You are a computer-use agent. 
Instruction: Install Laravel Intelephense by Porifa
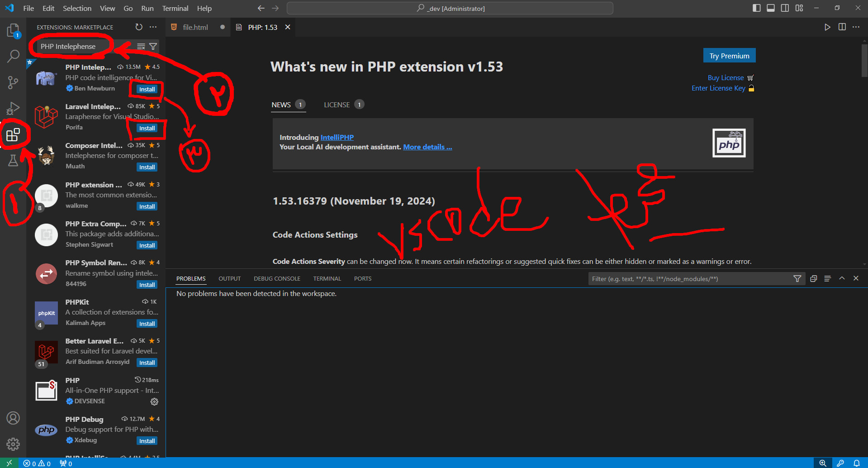[147, 128]
